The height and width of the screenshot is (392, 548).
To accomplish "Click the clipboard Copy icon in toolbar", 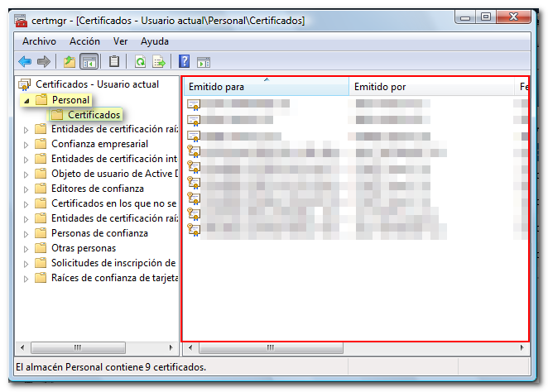I will click(x=114, y=61).
